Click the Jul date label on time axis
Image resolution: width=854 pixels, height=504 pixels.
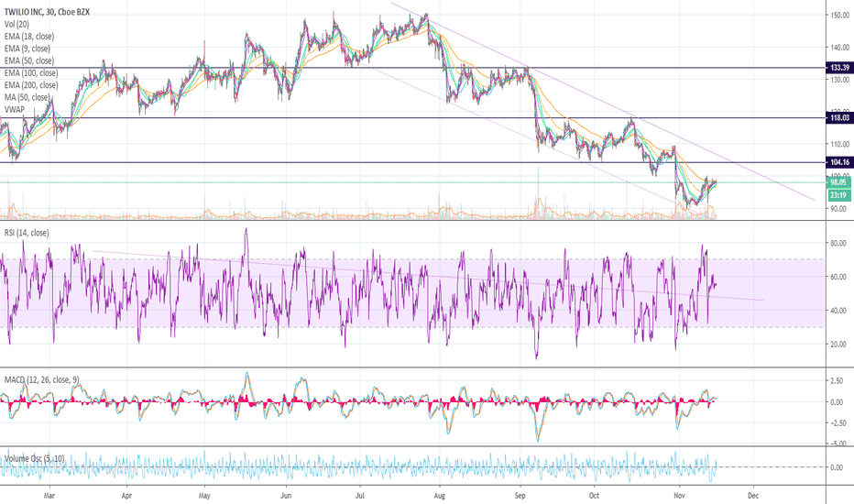(359, 496)
